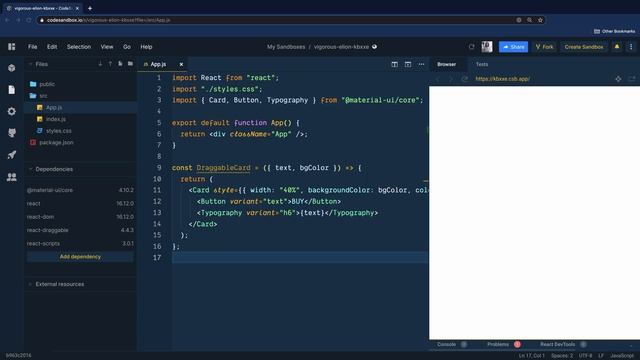Open the Live collaboration people icon
Screen dimensions: 640x360
tap(11, 177)
